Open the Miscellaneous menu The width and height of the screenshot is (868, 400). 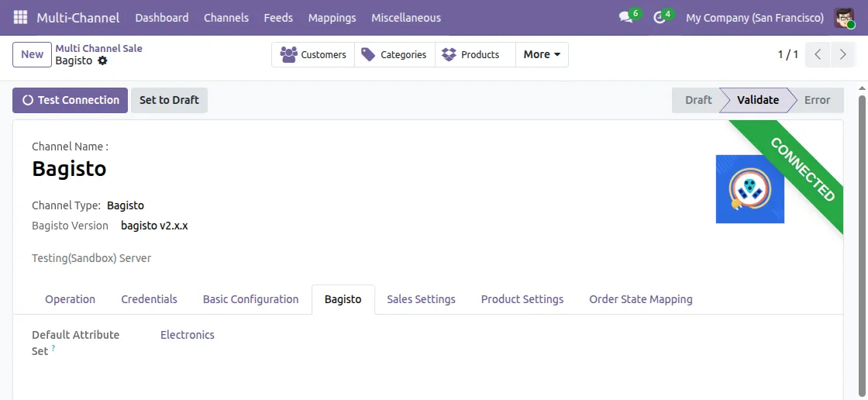click(406, 18)
